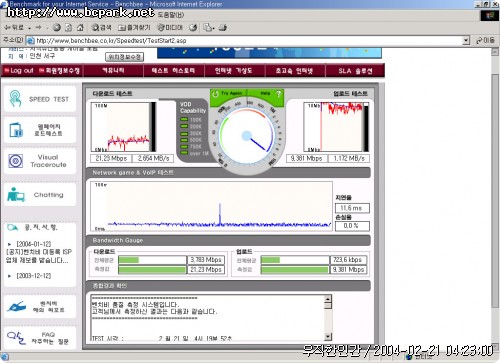Click the Print toolbar icon
The height and width of the screenshot is (363, 500).
point(223,28)
